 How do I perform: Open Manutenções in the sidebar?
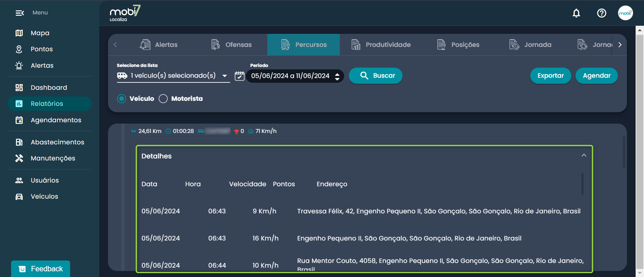(53, 158)
